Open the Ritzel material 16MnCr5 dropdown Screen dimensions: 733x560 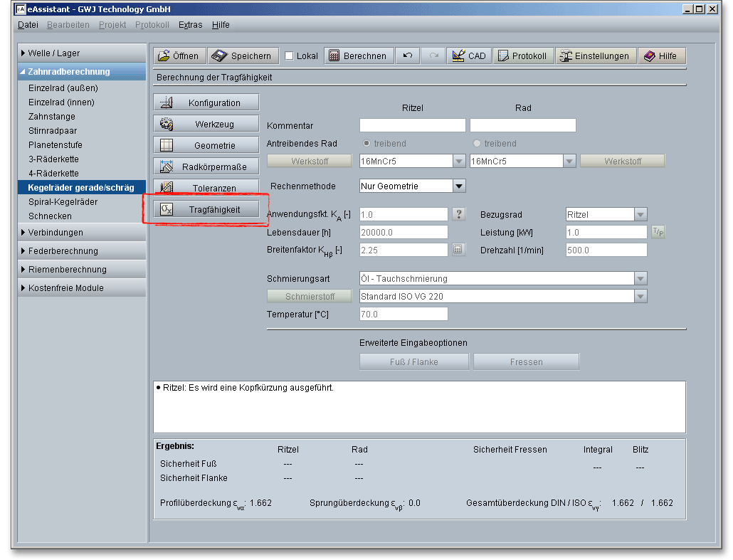coord(459,162)
